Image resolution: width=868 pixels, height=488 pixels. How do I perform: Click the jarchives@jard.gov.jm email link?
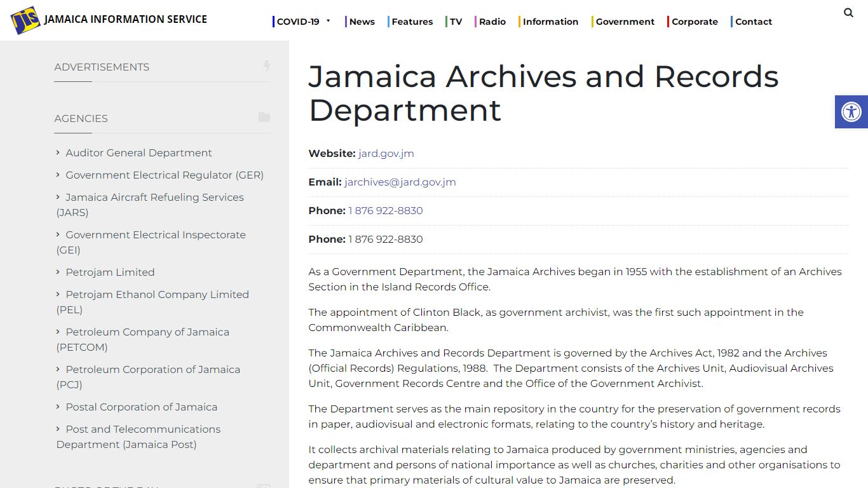click(x=400, y=182)
